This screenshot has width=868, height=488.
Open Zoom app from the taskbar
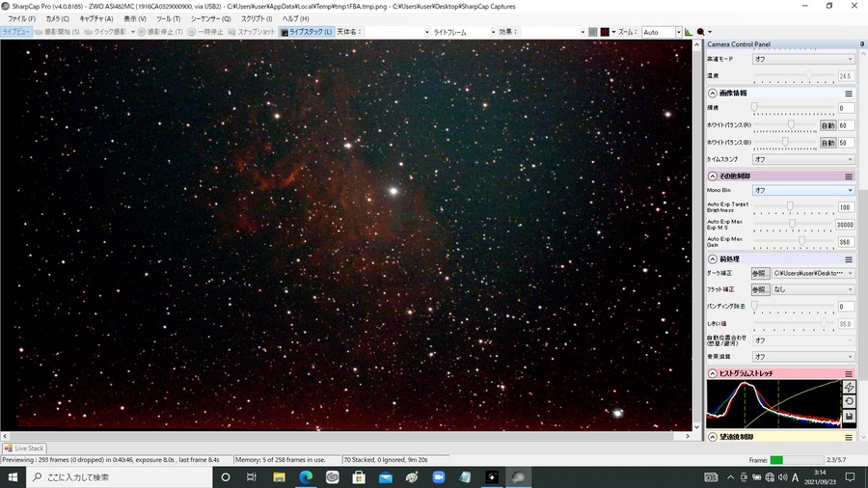click(439, 477)
